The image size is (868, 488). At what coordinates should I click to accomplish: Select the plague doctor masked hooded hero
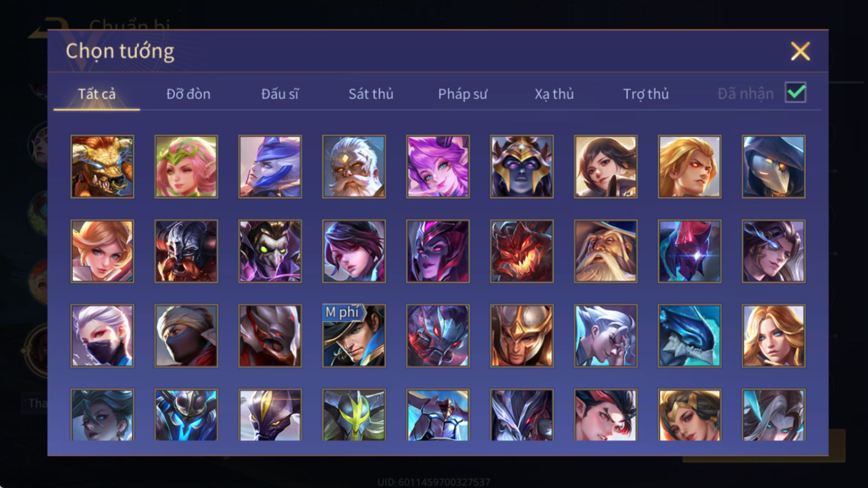tap(773, 167)
